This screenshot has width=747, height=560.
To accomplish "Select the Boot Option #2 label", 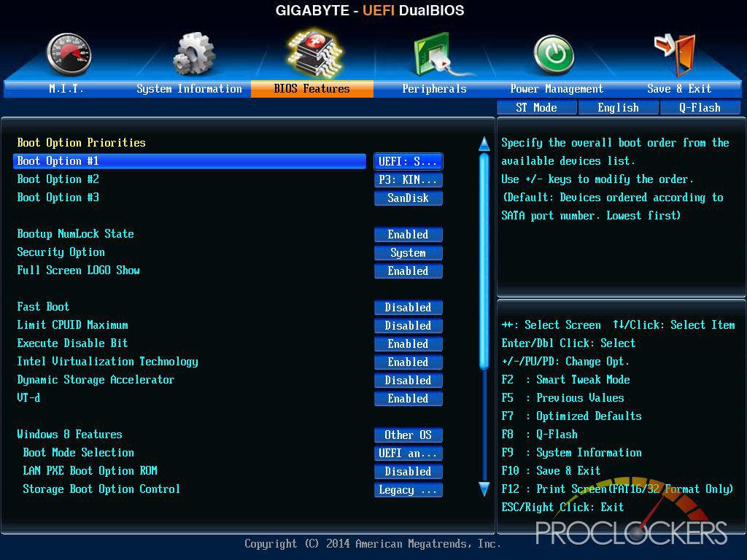I will click(58, 179).
